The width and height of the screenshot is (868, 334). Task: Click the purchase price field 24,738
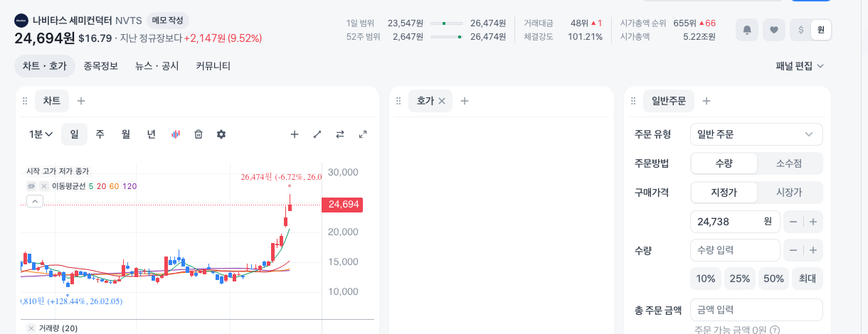point(735,222)
